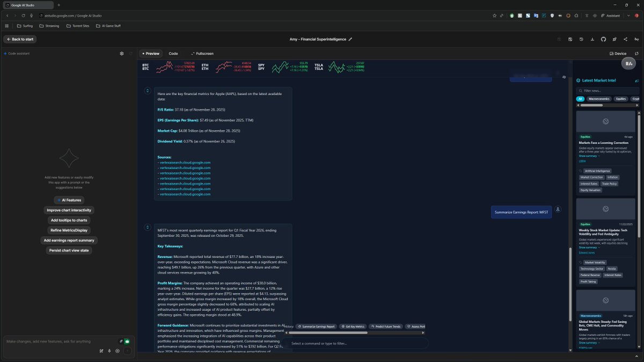Image resolution: width=644 pixels, height=362 pixels.
Task: Click the Summarize Earnings Report history chip
Action: (317, 326)
